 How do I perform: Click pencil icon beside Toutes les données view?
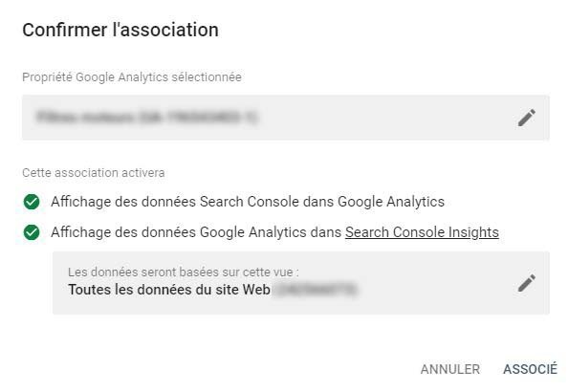pyautogui.click(x=526, y=283)
